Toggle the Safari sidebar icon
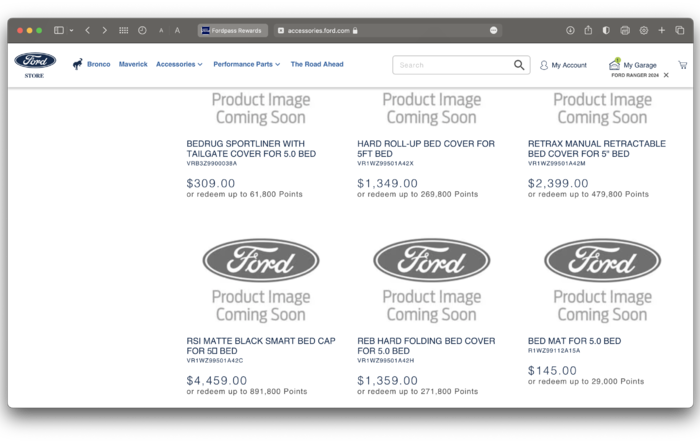 click(59, 30)
